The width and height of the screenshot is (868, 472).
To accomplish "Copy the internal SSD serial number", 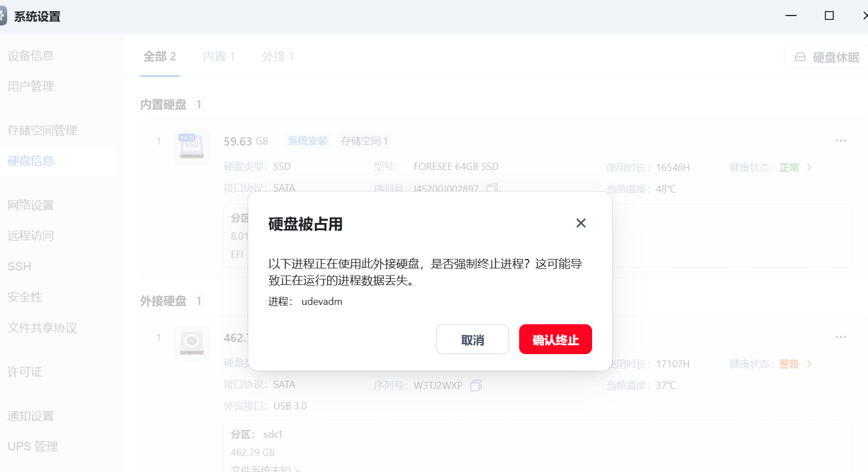I will (492, 188).
